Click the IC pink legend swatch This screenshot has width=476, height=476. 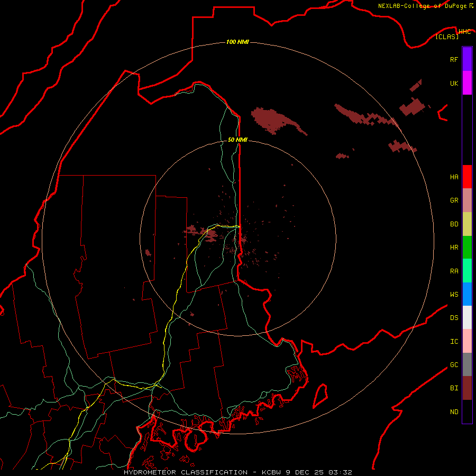[467, 341]
